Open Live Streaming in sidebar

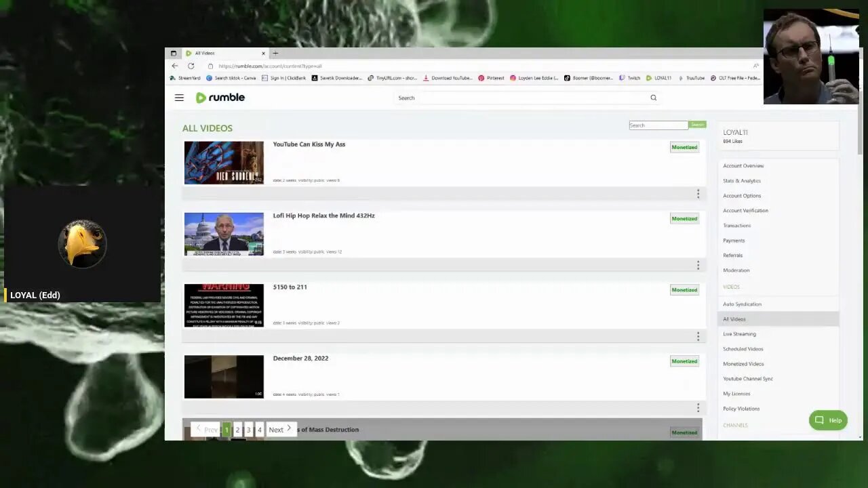click(x=740, y=333)
